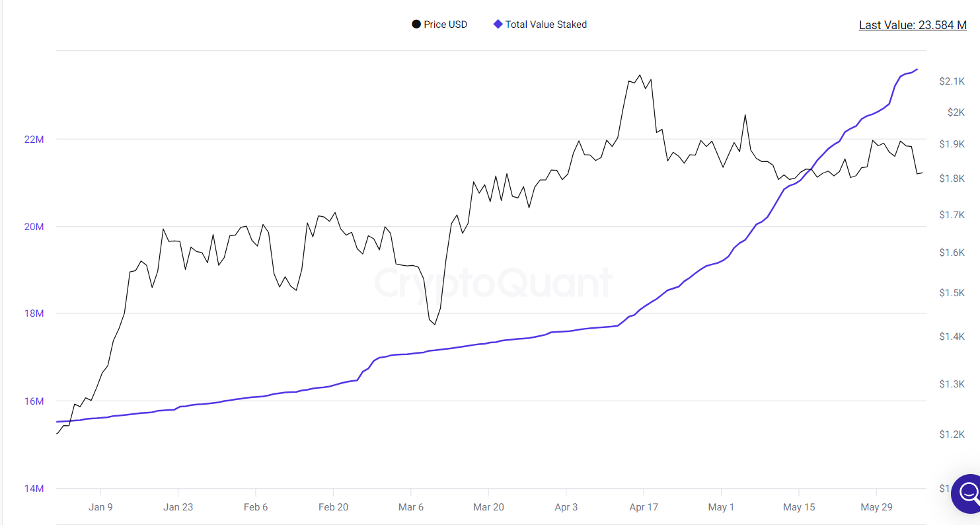
Task: Click the $1.4K right axis label
Action: (x=952, y=337)
